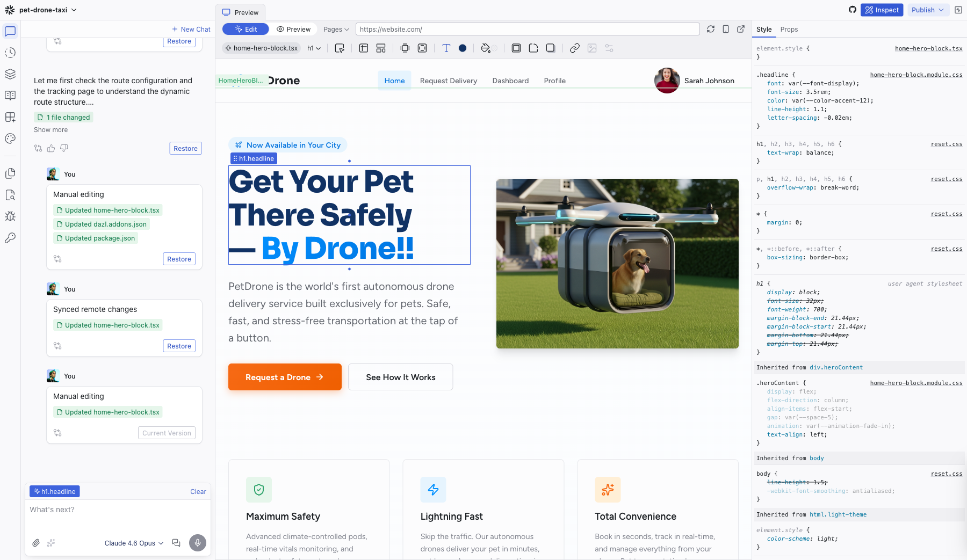This screenshot has height=560, width=967.
Task: Open the secrets key icon
Action: point(10,238)
